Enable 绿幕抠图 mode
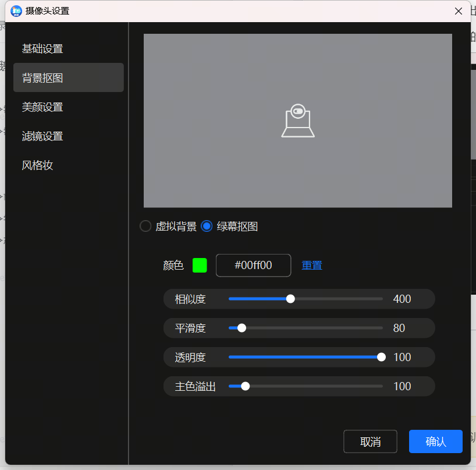Viewport: 476px width, 470px height. 207,226
